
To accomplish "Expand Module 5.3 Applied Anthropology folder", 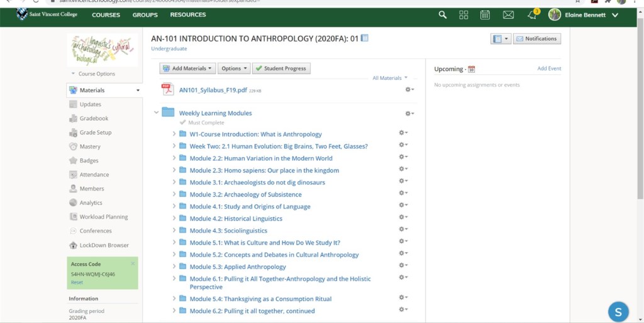I will point(174,266).
